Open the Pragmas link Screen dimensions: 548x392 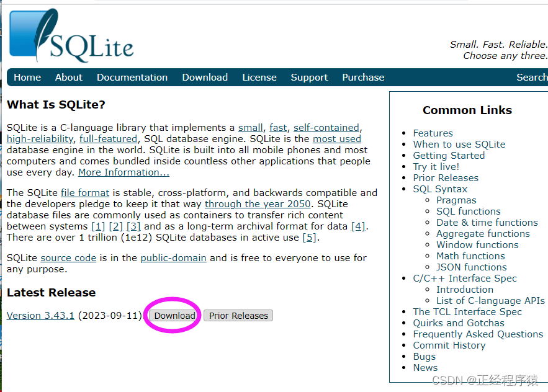coord(456,200)
